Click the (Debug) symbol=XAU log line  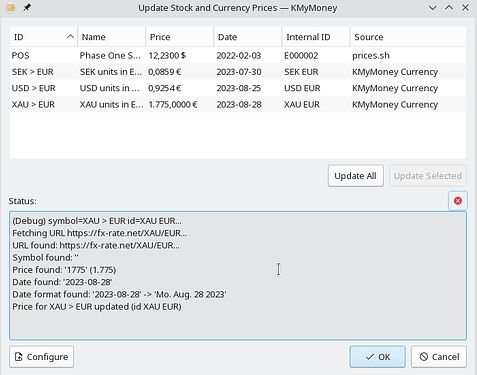[97, 221]
